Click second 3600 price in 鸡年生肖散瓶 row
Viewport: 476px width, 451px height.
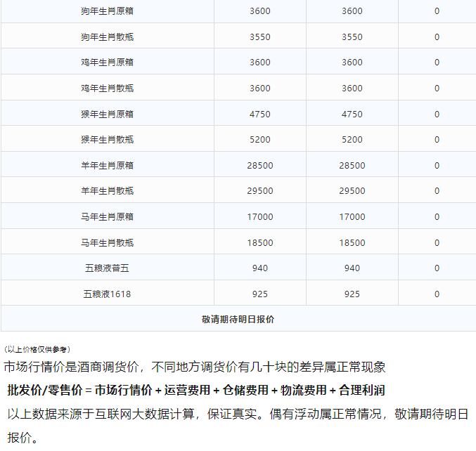pyautogui.click(x=352, y=89)
